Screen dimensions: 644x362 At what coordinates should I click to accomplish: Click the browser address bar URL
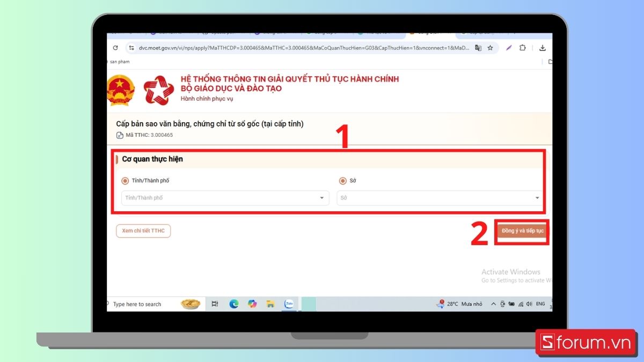tap(303, 48)
